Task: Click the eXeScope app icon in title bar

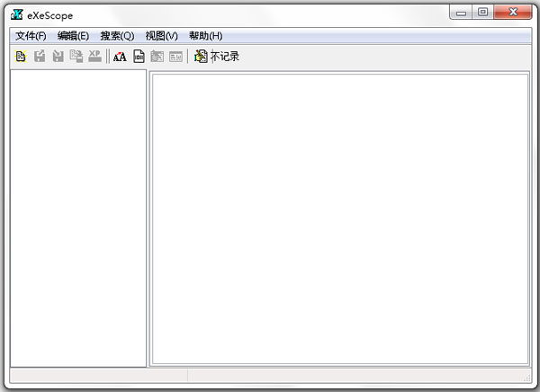Action: [x=16, y=14]
